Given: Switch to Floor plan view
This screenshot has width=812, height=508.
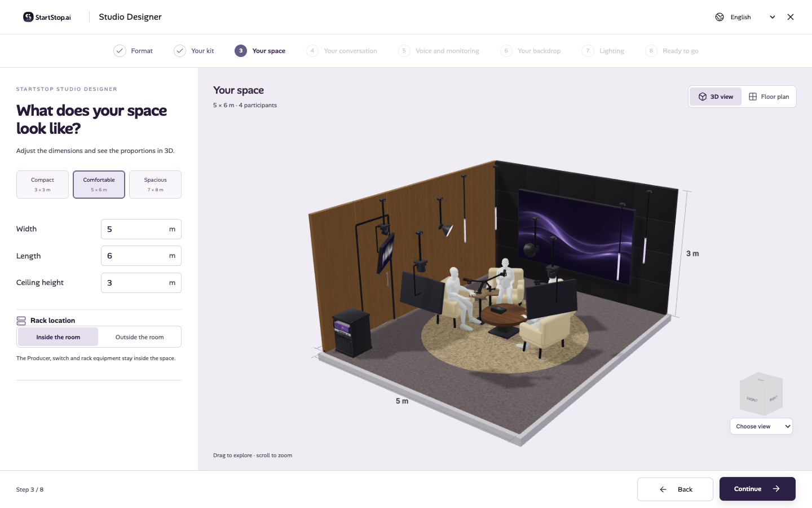Looking at the screenshot, I should point(769,97).
